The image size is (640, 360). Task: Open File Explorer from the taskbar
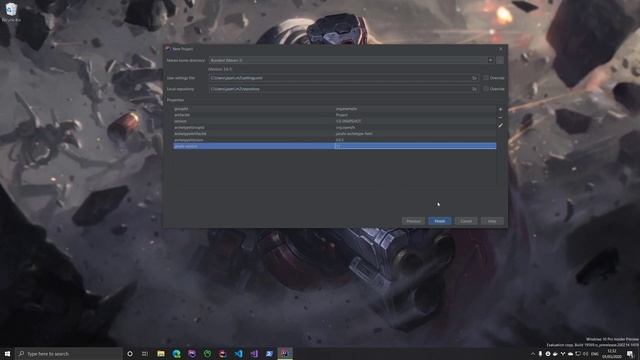pyautogui.click(x=161, y=353)
